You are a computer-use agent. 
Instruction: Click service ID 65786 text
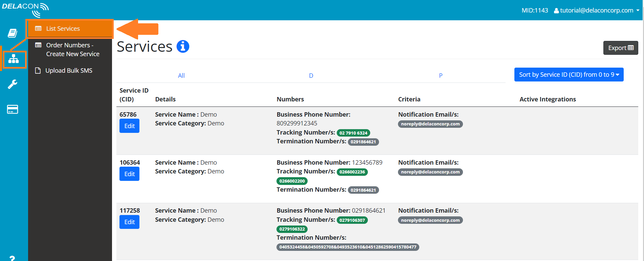point(128,114)
